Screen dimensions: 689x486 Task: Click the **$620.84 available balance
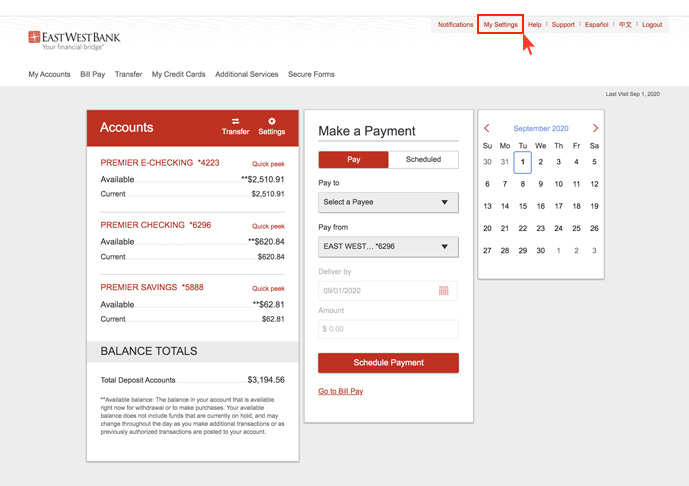[266, 242]
